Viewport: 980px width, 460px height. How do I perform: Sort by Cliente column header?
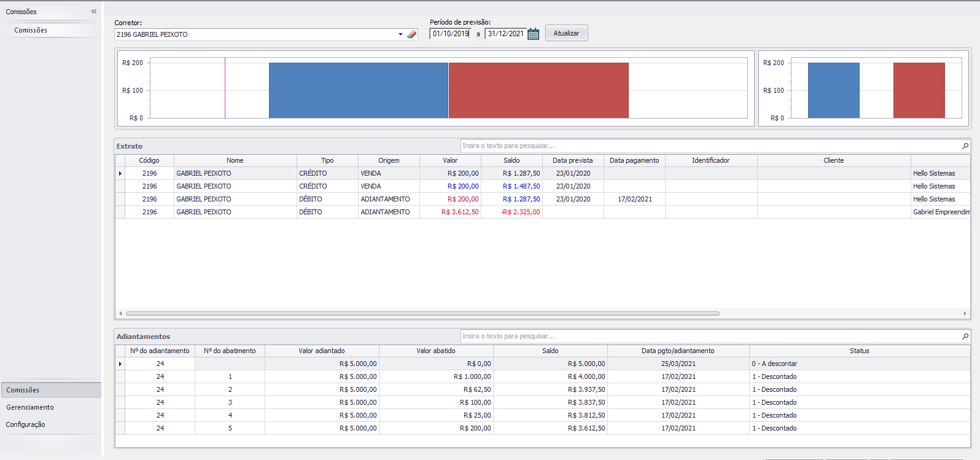tap(834, 160)
